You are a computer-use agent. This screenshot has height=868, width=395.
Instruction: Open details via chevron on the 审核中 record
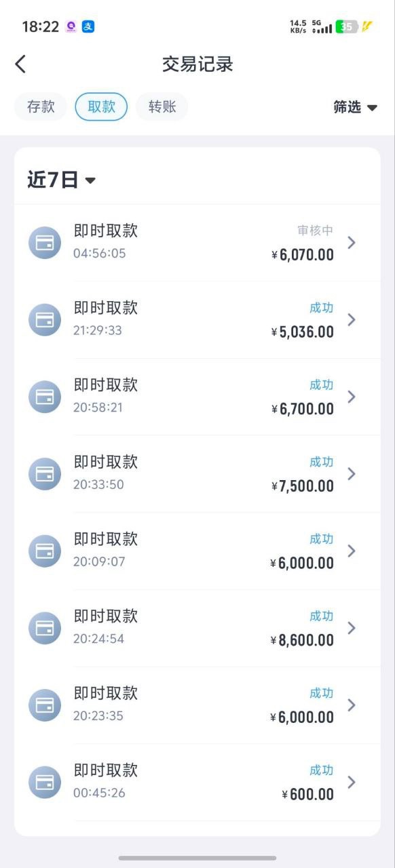(x=352, y=242)
